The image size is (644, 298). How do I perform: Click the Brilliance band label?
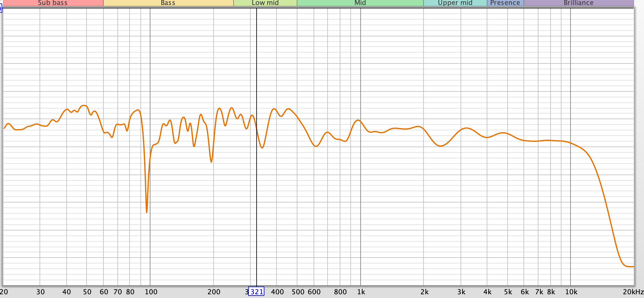tap(578, 3)
